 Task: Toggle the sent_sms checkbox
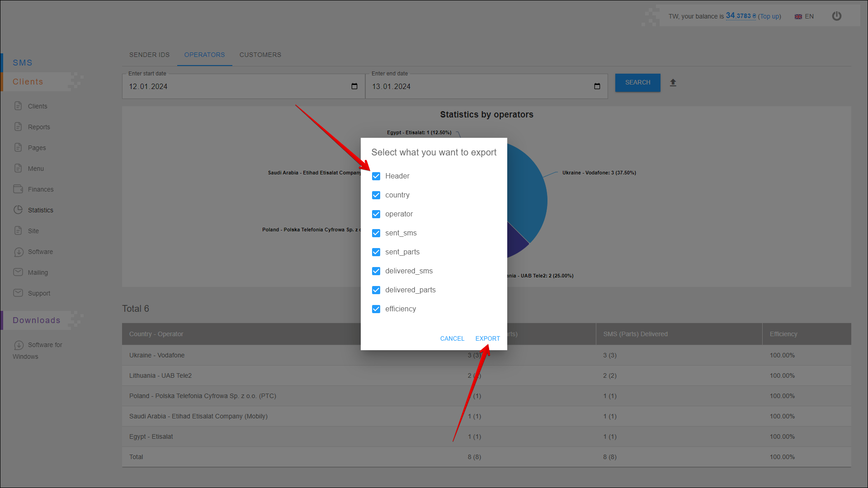coord(376,233)
